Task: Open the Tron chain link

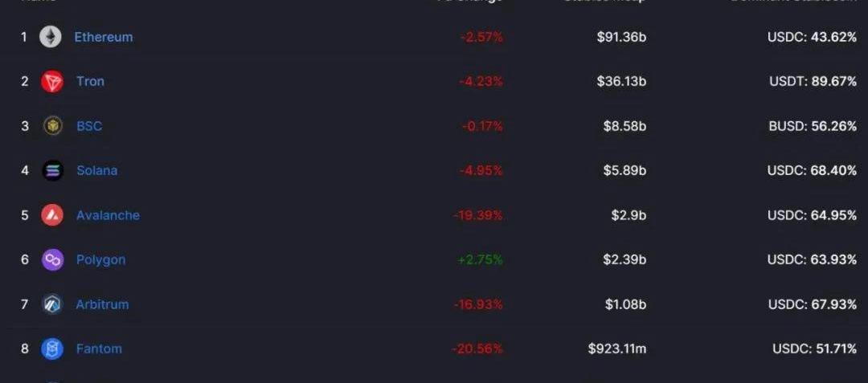Action: tap(90, 81)
